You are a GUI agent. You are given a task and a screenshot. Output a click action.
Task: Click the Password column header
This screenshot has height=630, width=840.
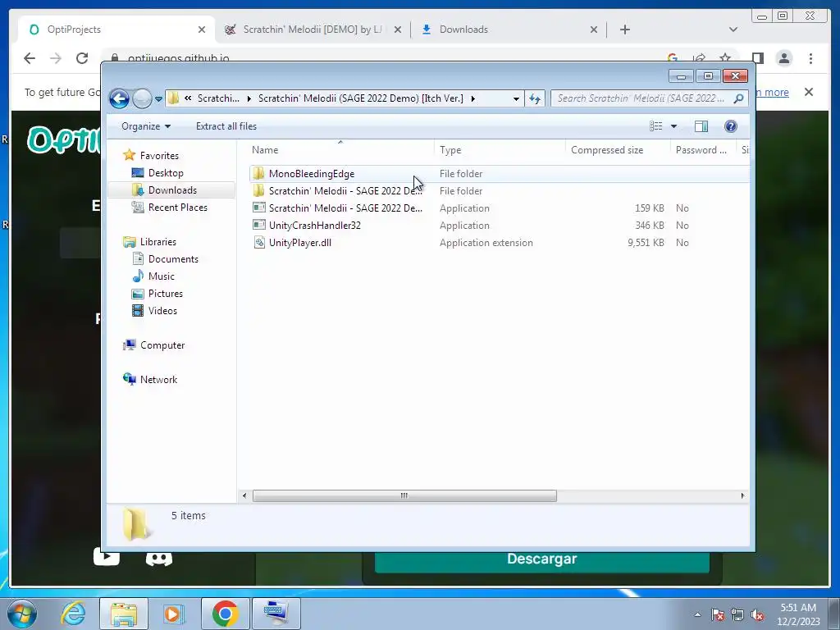pyautogui.click(x=703, y=150)
